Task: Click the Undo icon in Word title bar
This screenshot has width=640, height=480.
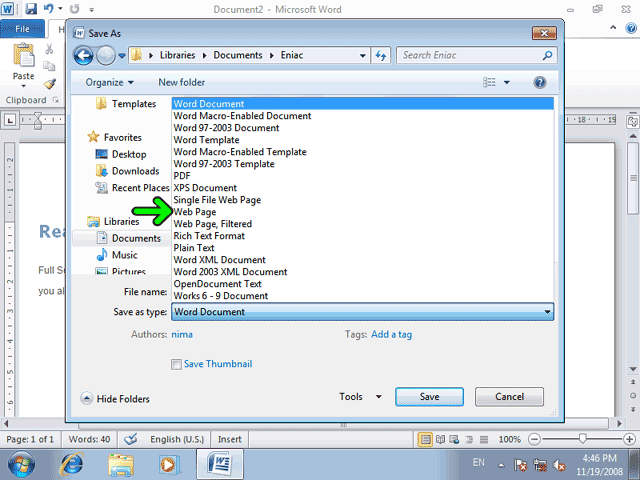Action: [x=49, y=9]
